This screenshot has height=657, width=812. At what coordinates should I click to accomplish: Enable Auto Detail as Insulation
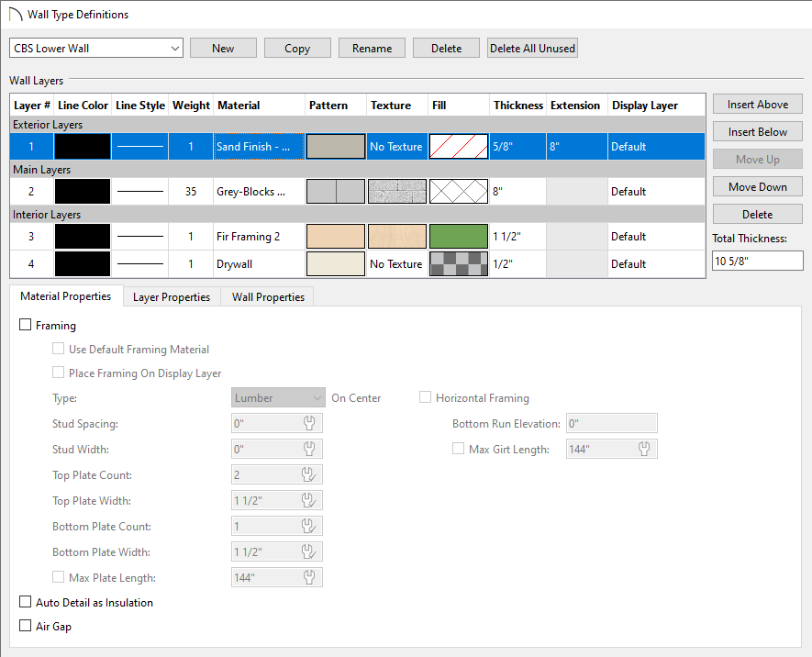tap(25, 602)
